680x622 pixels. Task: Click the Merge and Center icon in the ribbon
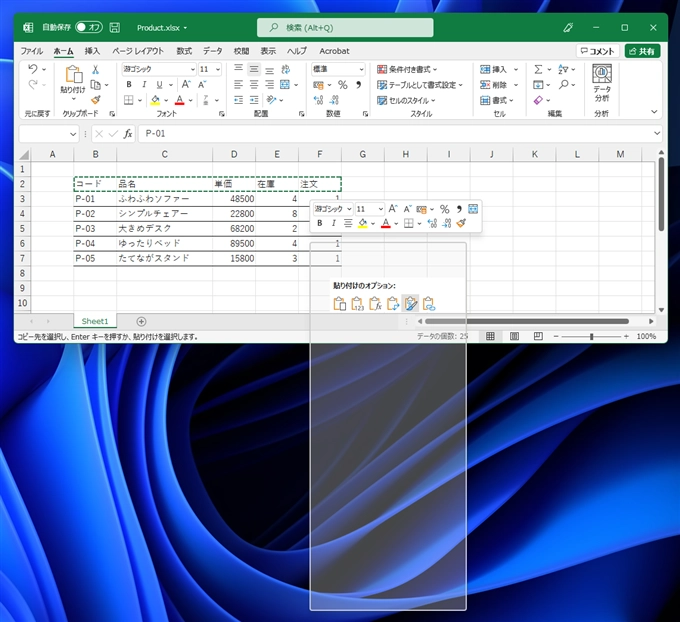pyautogui.click(x=285, y=85)
